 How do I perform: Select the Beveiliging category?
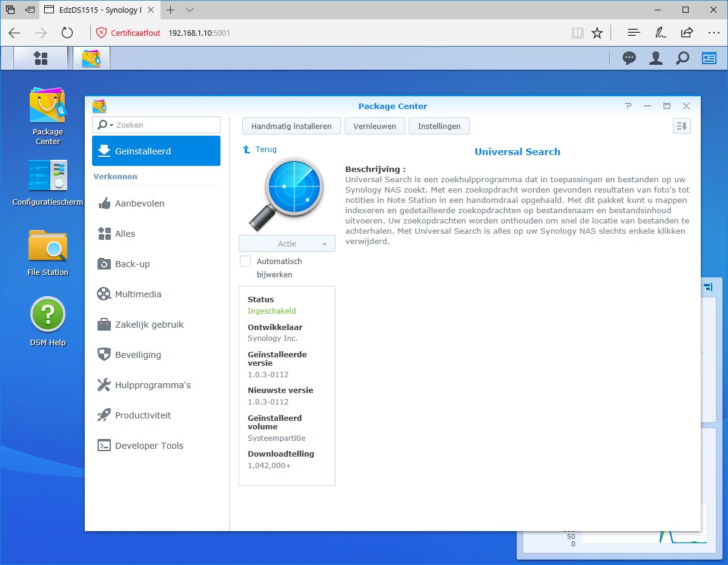tap(156, 355)
